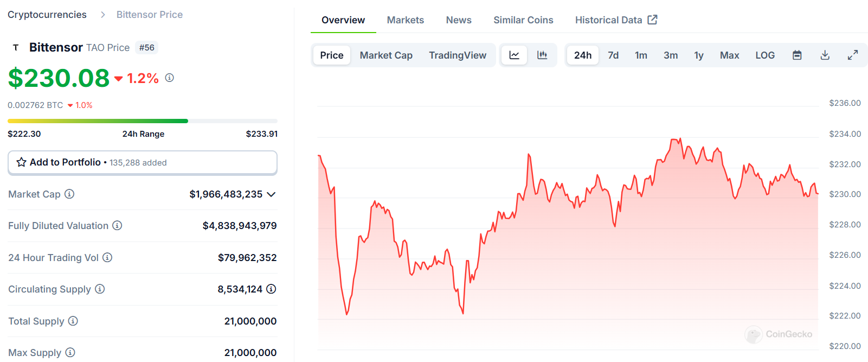868x362 pixels.
Task: Show 24 Hour Trading Vol info icon
Action: [107, 257]
